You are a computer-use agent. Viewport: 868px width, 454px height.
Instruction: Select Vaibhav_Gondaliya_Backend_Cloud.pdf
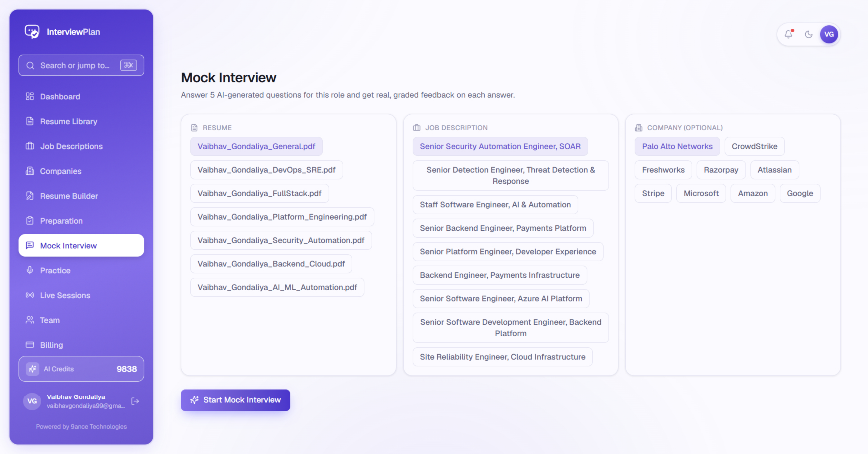[x=271, y=264]
